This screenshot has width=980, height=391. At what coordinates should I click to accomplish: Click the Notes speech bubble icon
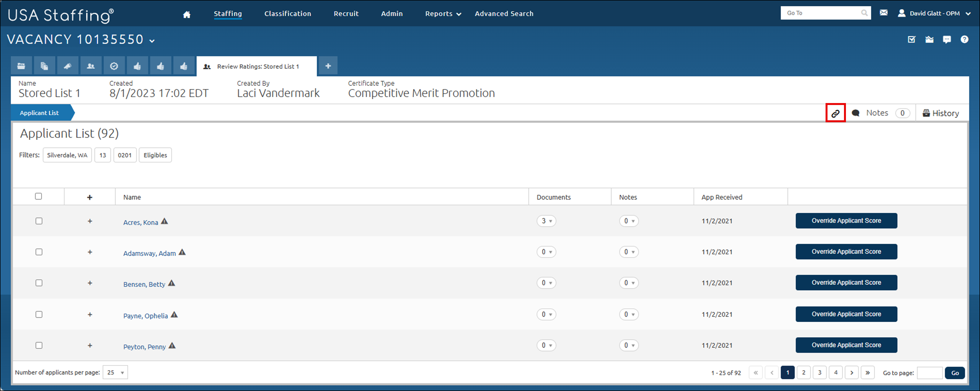[856, 113]
